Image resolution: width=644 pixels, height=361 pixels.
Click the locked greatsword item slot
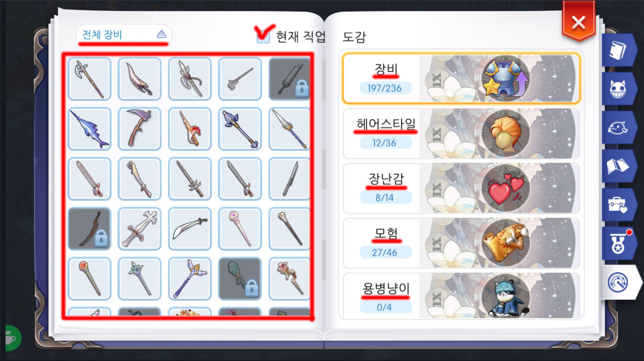point(290,79)
